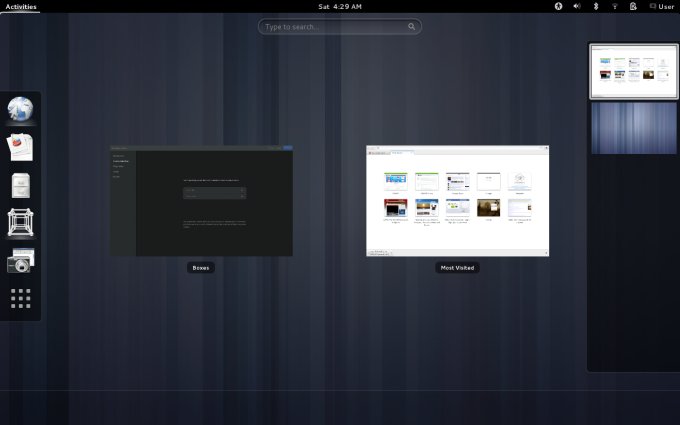Focus the Type to search field
Image resolution: width=680 pixels, height=425 pixels.
340,27
